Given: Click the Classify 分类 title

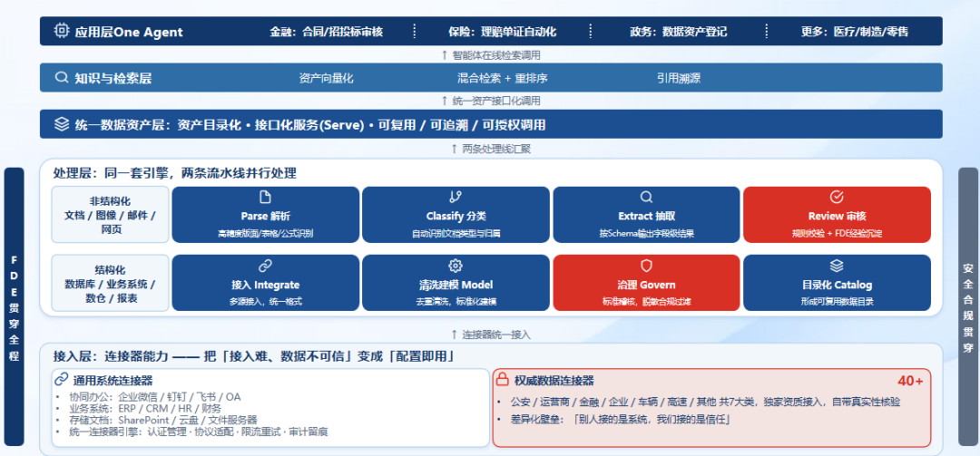Looking at the screenshot, I should [456, 216].
